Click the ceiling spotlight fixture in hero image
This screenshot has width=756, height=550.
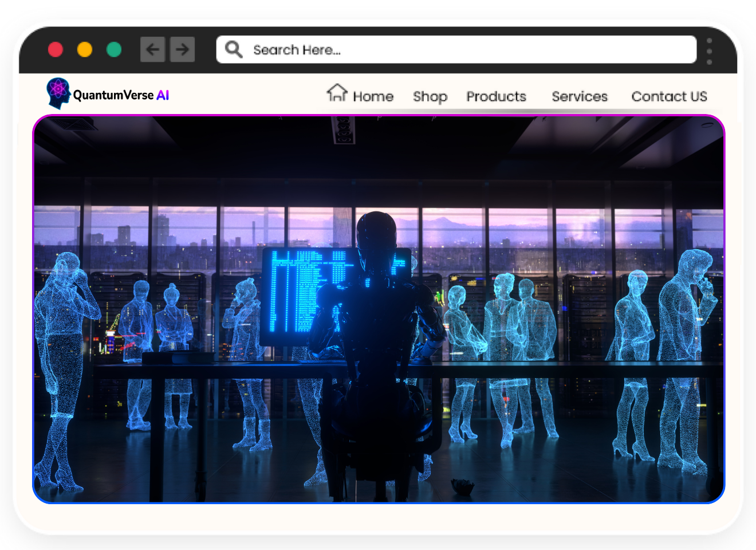pyautogui.click(x=344, y=130)
